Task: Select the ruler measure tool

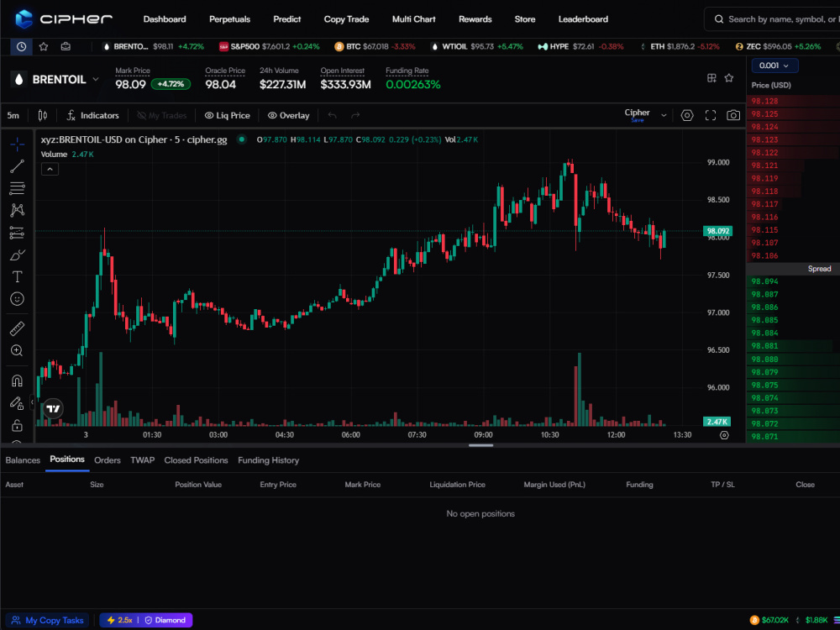Action: coord(17,328)
